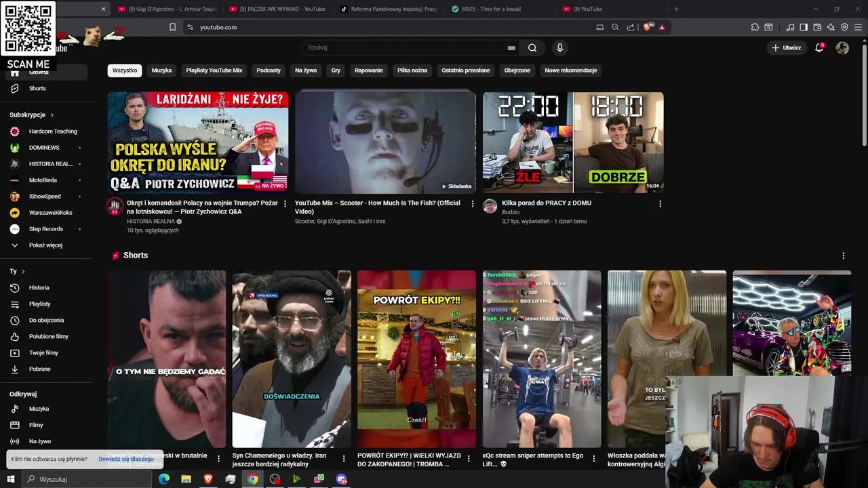
Task: Open the Shorts section options menu
Action: pos(844,256)
